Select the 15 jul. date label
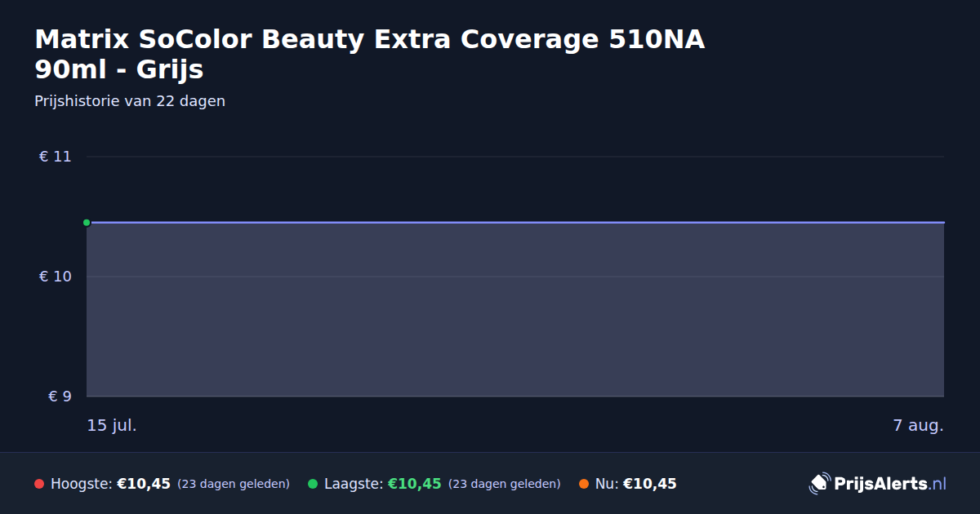Screen dimensions: 980x514 coord(112,425)
